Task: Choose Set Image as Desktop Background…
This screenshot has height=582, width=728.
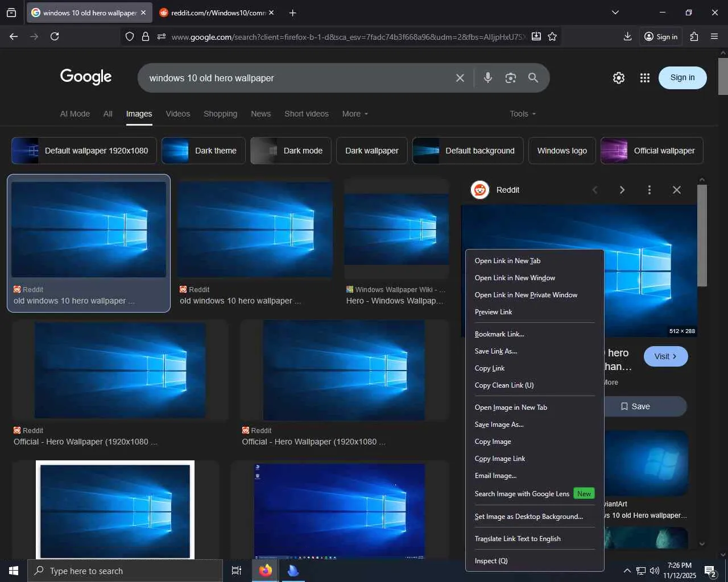Action: click(x=535, y=517)
